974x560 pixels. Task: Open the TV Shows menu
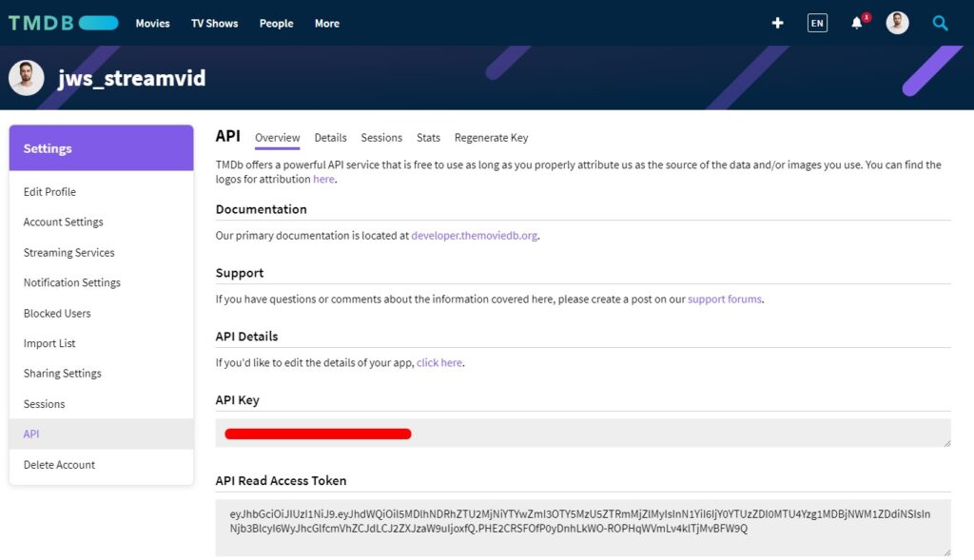[x=214, y=24]
